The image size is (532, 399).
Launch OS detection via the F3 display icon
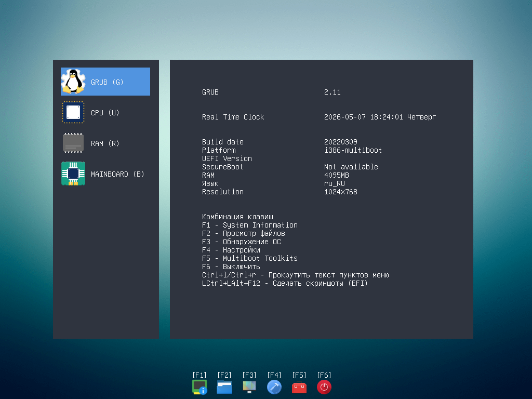(249, 387)
